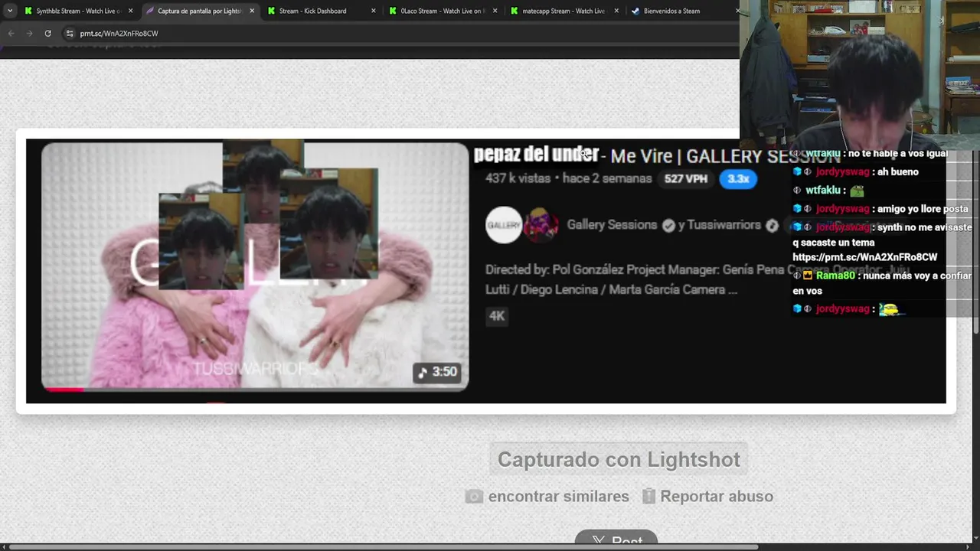
Task: Close the matecapp Stream tab
Action: point(616,11)
